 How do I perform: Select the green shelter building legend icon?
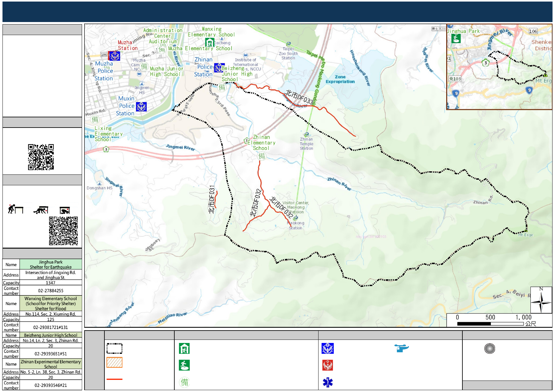tap(184, 349)
